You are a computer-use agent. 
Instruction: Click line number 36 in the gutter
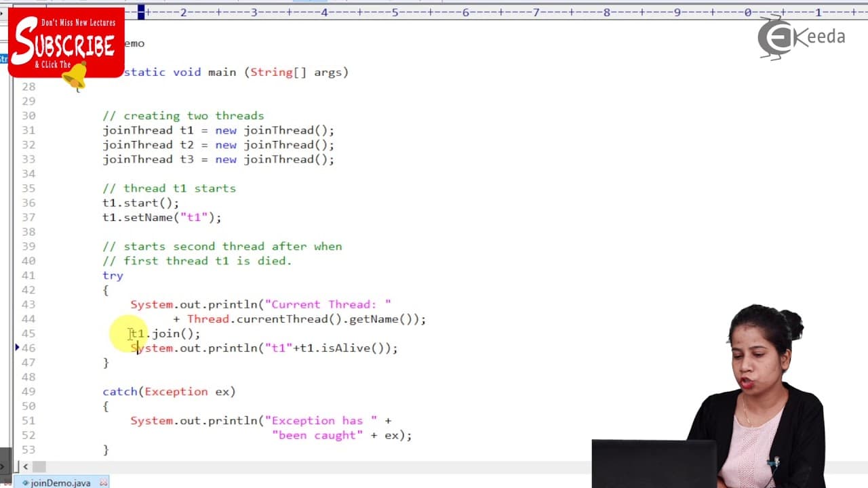coord(28,203)
